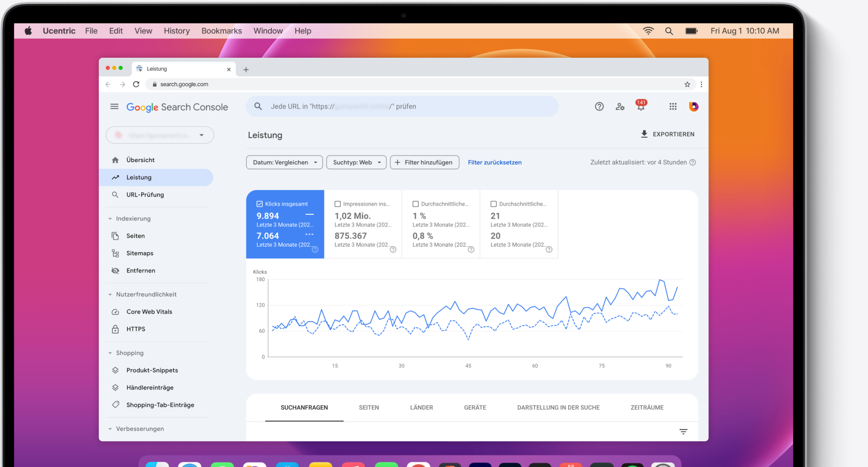Click the Google Search Console logo
The image size is (868, 467).
pyautogui.click(x=177, y=107)
